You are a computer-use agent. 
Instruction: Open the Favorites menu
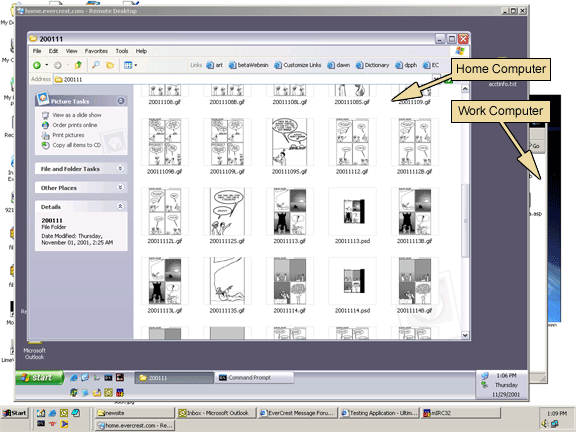point(96,51)
